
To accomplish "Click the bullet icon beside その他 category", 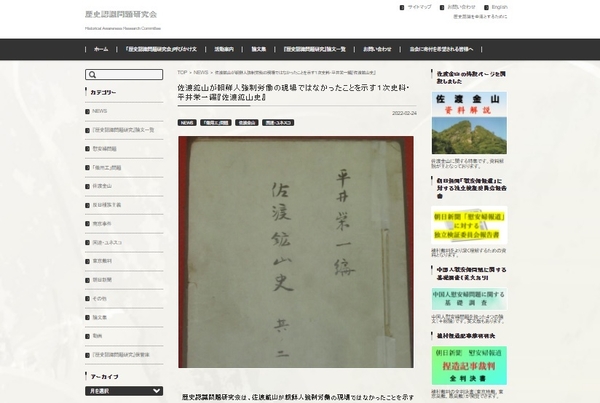I will pos(87,299).
